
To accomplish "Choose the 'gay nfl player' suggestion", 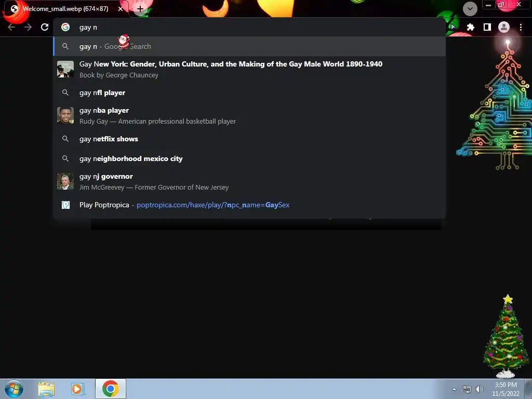I will pos(249,92).
